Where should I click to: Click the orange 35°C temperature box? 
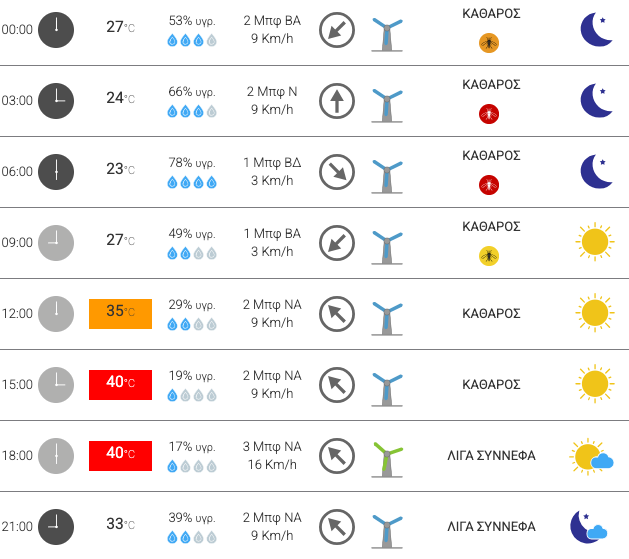pyautogui.click(x=120, y=314)
